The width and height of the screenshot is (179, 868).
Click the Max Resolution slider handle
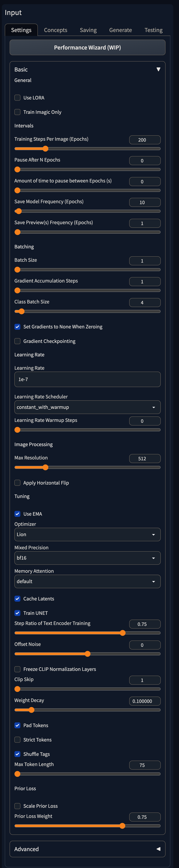46,467
